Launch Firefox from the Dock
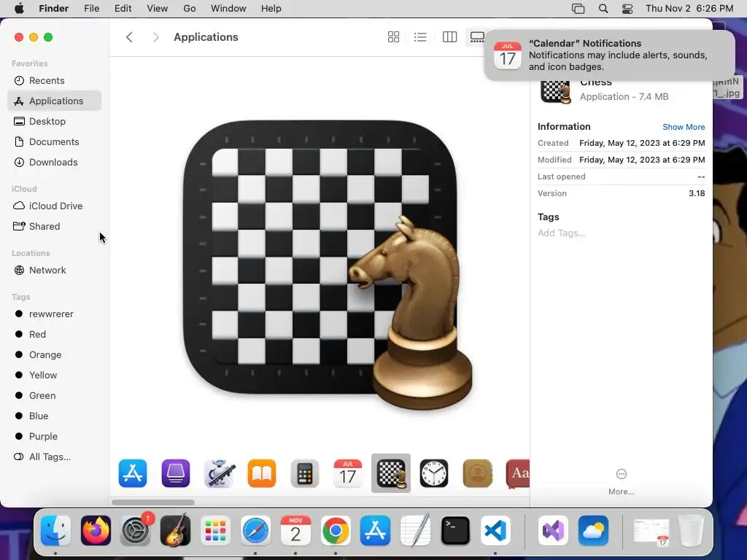 pyautogui.click(x=96, y=531)
